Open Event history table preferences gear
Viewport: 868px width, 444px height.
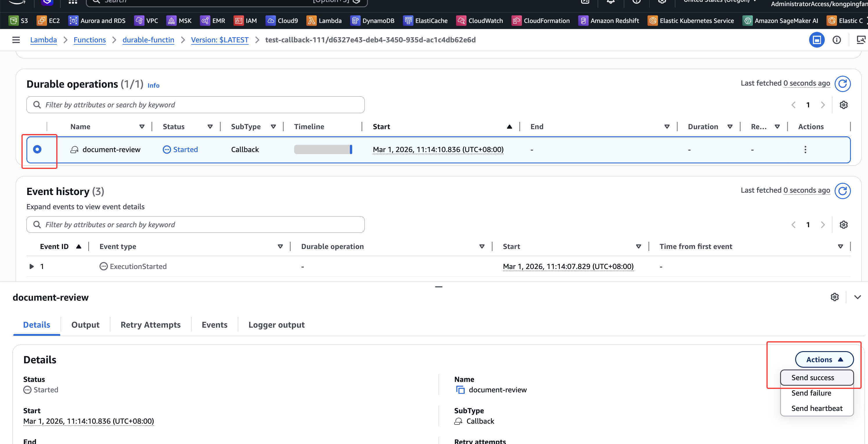pos(843,225)
